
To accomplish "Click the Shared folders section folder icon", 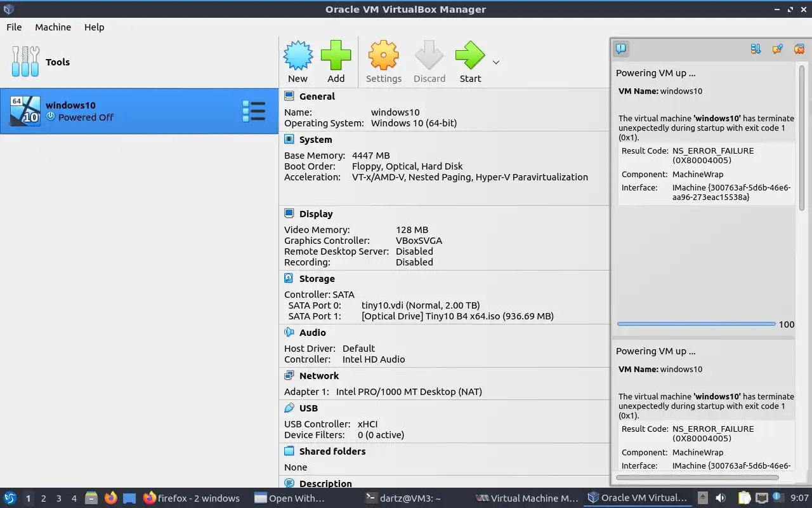I will 289,451.
